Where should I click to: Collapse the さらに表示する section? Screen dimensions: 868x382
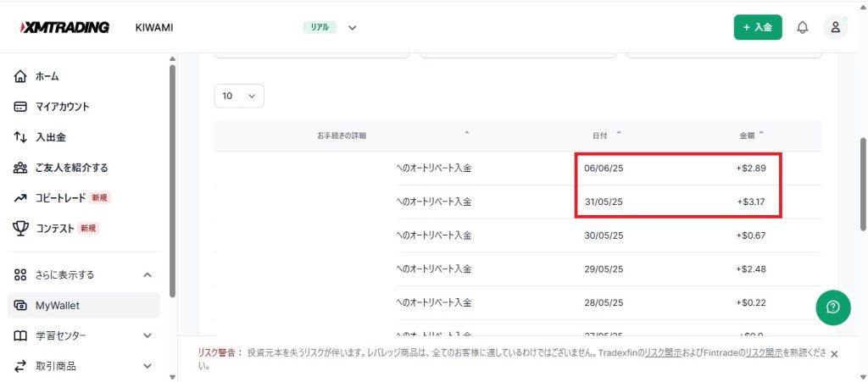click(x=147, y=274)
